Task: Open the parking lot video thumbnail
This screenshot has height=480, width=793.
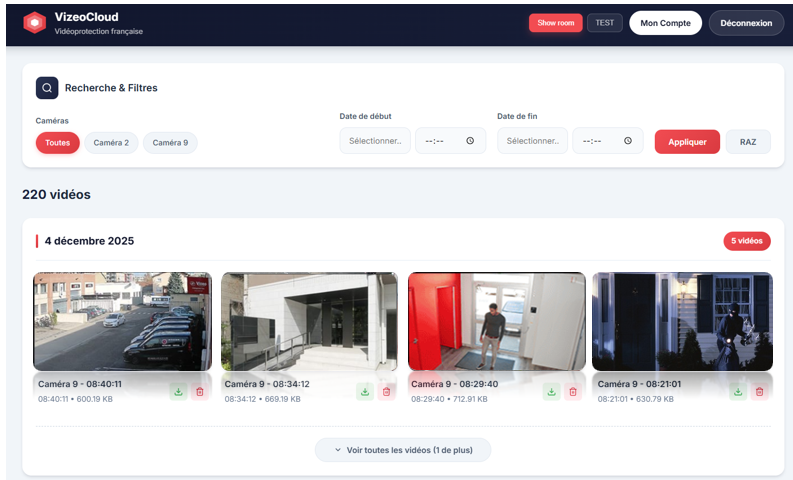Action: pyautogui.click(x=122, y=321)
